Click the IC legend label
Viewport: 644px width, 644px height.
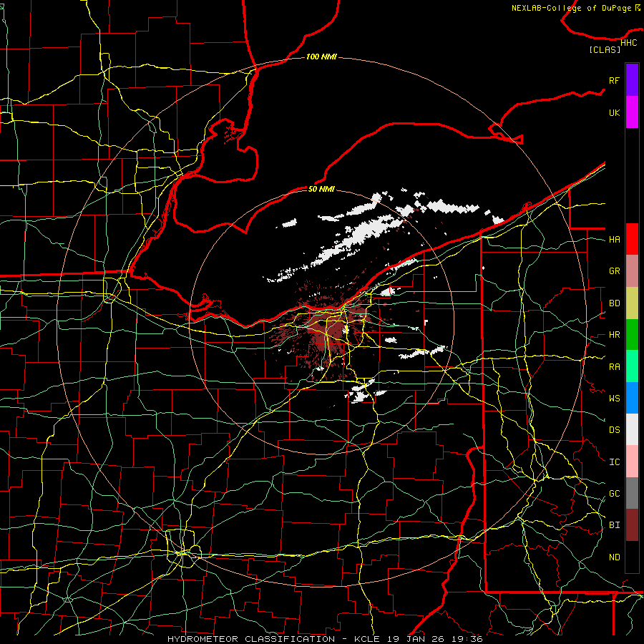(615, 462)
